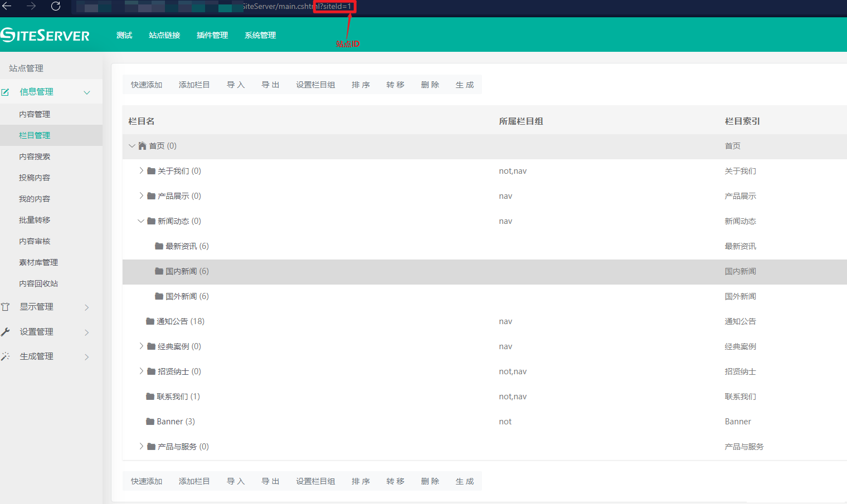
Task: Click the folder icon of Banner row
Action: coord(150,422)
